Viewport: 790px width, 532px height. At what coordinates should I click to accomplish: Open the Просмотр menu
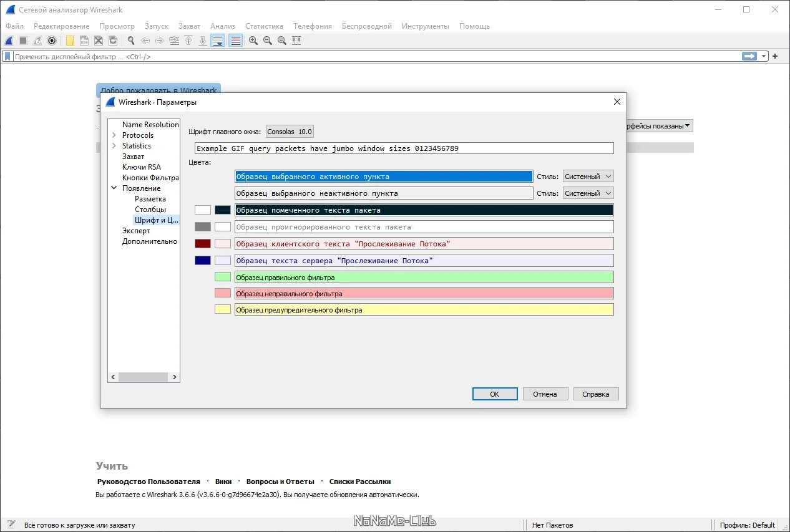pyautogui.click(x=117, y=26)
